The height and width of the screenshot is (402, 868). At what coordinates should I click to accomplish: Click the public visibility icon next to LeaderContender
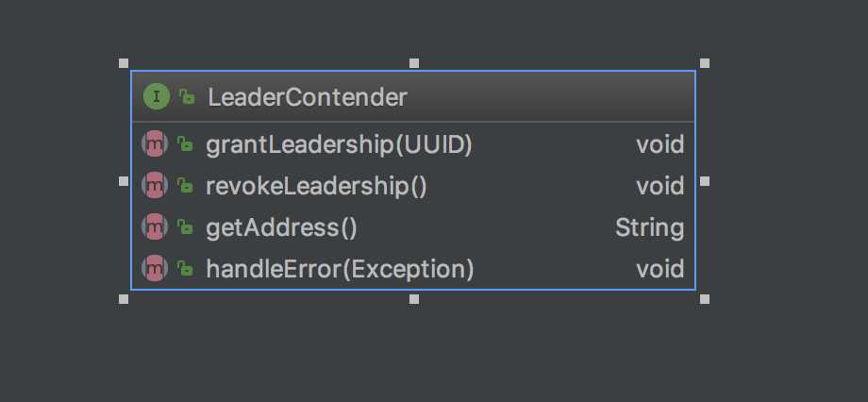click(x=187, y=97)
